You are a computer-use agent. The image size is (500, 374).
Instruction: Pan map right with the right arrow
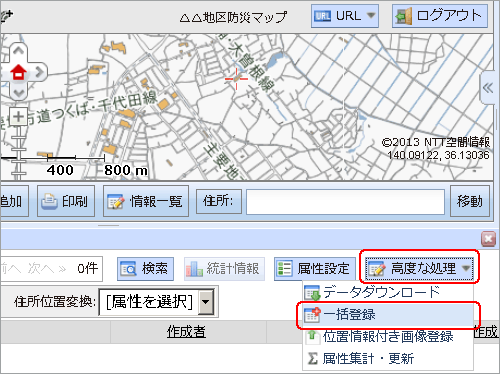coord(39,72)
